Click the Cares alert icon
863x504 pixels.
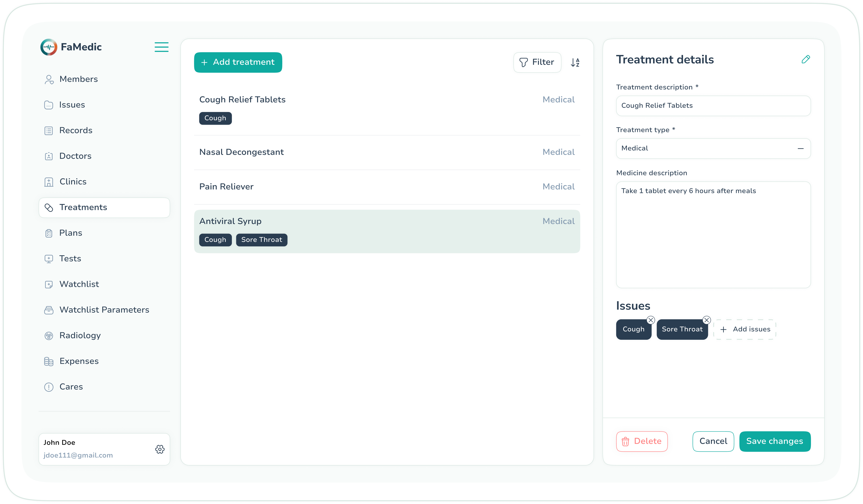[49, 387]
